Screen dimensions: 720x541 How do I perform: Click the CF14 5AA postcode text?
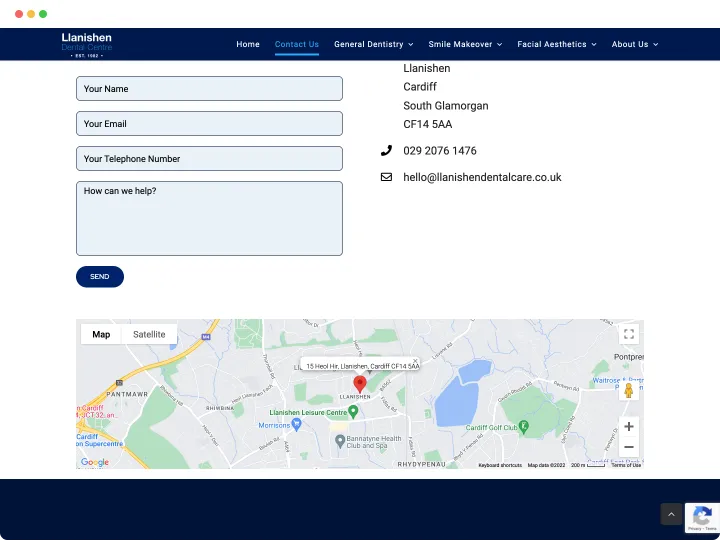[428, 124]
